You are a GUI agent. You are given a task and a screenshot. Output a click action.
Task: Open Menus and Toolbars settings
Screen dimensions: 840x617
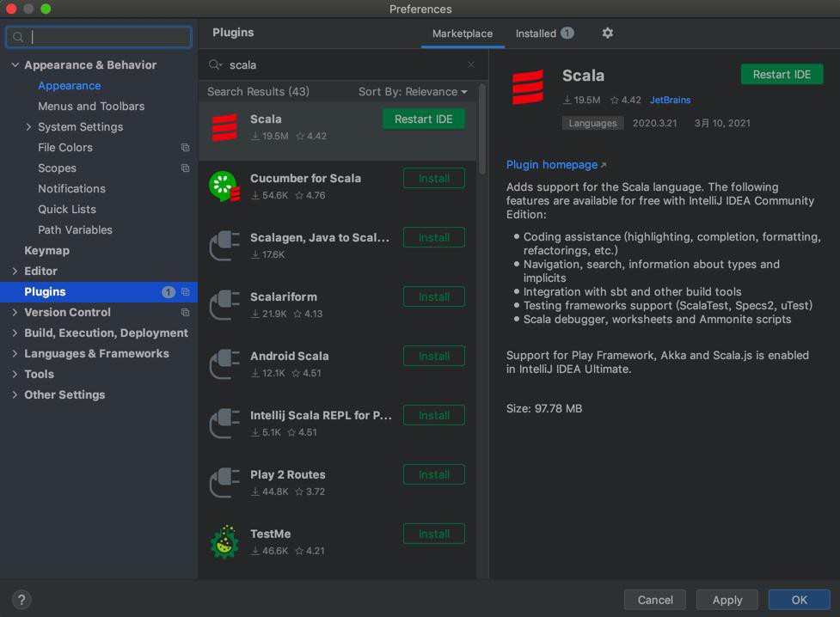click(91, 106)
